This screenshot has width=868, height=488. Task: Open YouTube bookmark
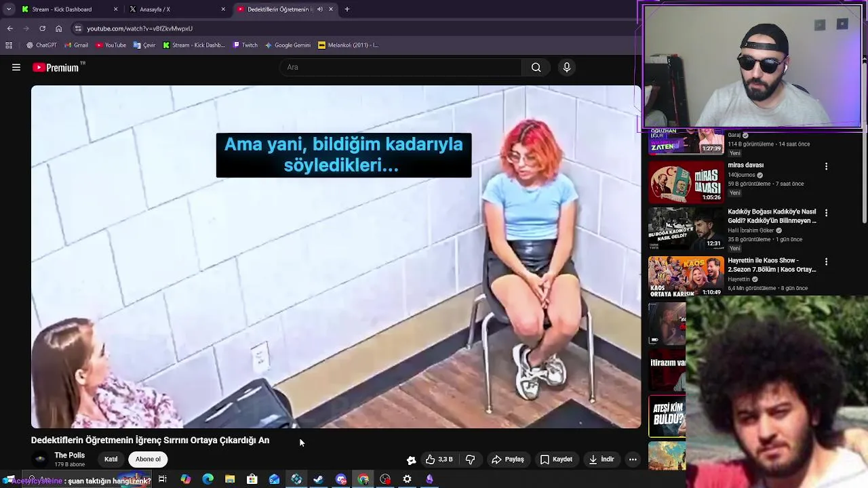pyautogui.click(x=111, y=45)
